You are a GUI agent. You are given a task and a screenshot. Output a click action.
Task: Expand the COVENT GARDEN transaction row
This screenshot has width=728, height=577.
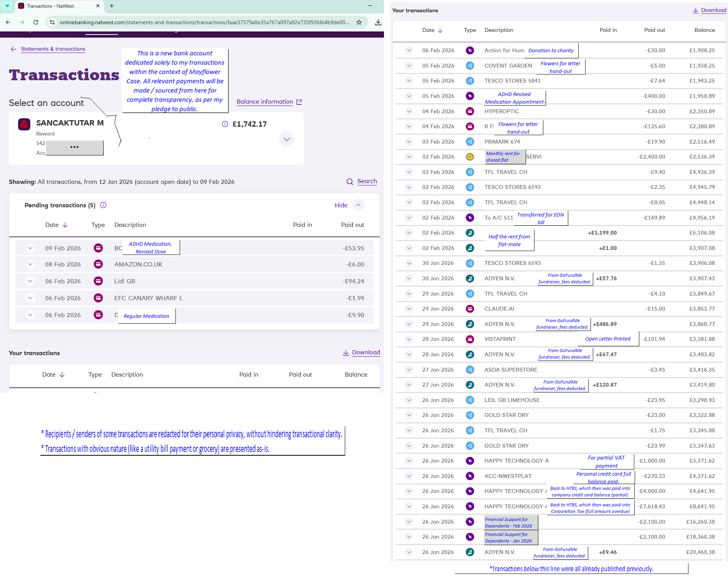pos(409,66)
